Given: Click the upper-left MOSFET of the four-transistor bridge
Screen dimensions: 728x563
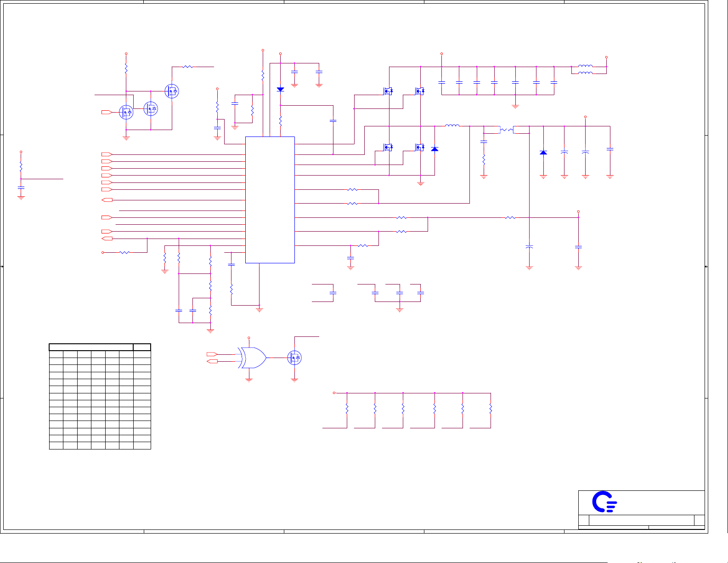Looking at the screenshot, I should coord(389,91).
